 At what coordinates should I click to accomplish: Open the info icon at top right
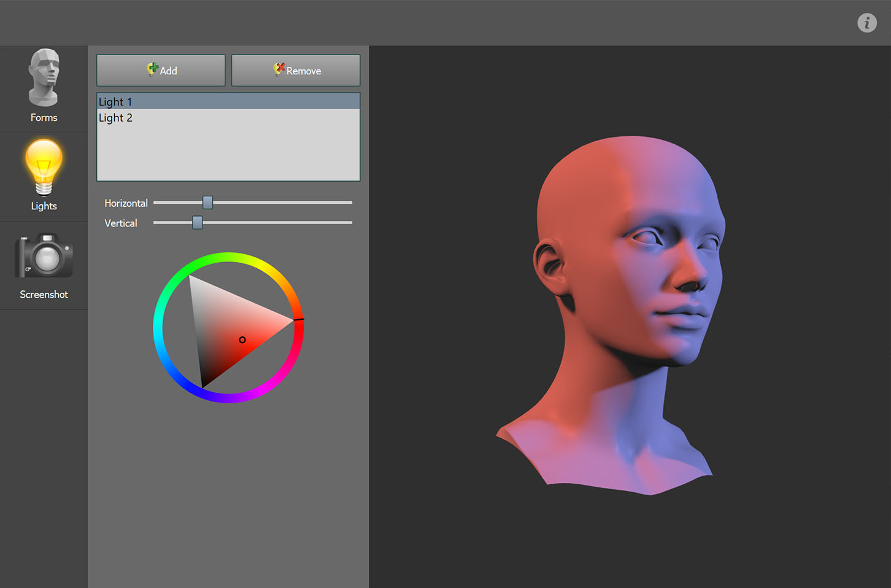tap(866, 23)
